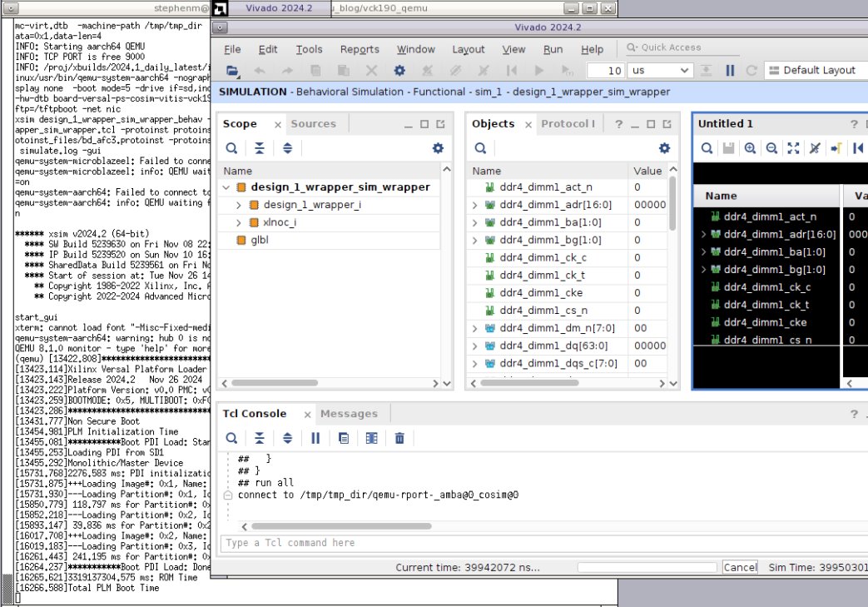Screen dimensions: 868x607
Task: Collapse all in Scope panel
Action: point(260,148)
